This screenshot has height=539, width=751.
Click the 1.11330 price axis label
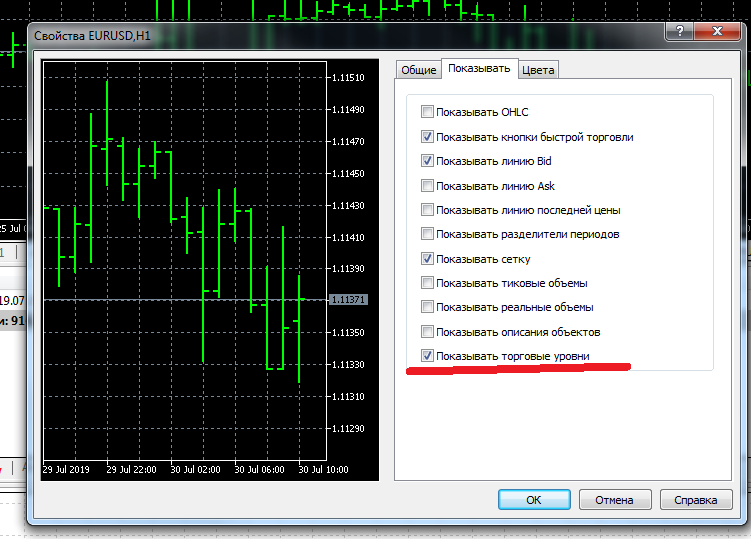(x=348, y=365)
